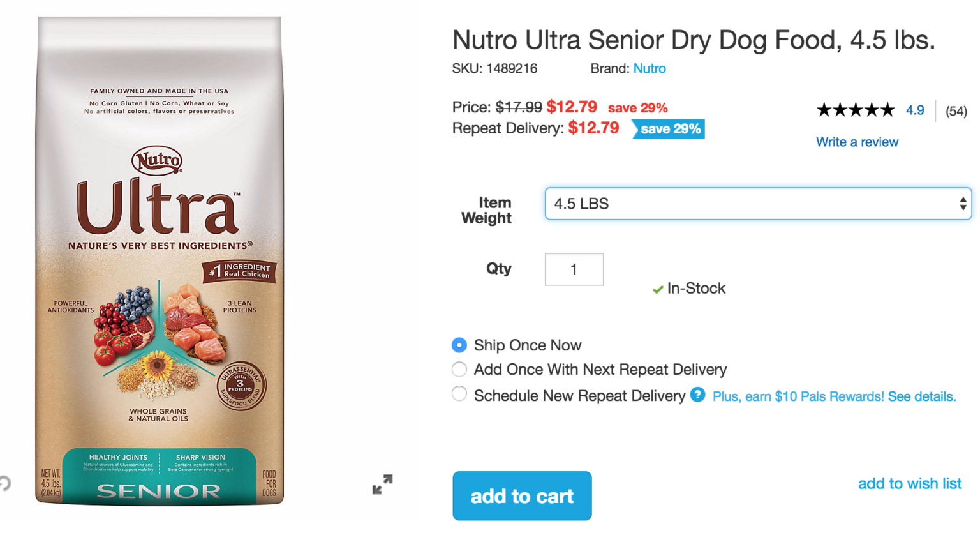
Task: Click the enlarge image arrows icon
Action: pos(381,485)
